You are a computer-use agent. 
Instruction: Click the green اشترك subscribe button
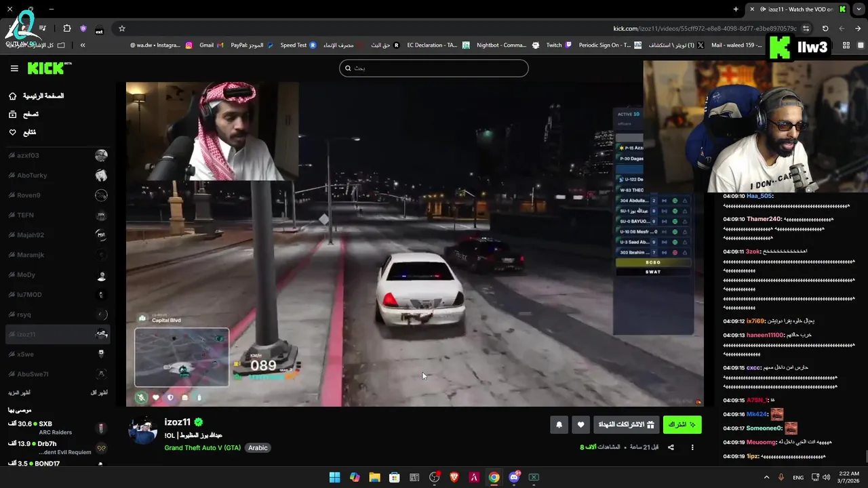[x=682, y=425]
